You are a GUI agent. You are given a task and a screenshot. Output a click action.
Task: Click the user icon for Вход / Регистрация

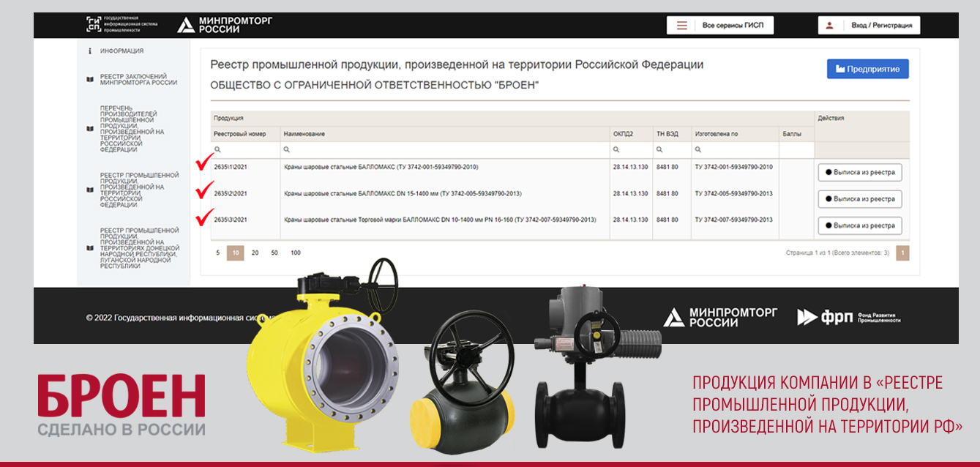[x=829, y=25]
